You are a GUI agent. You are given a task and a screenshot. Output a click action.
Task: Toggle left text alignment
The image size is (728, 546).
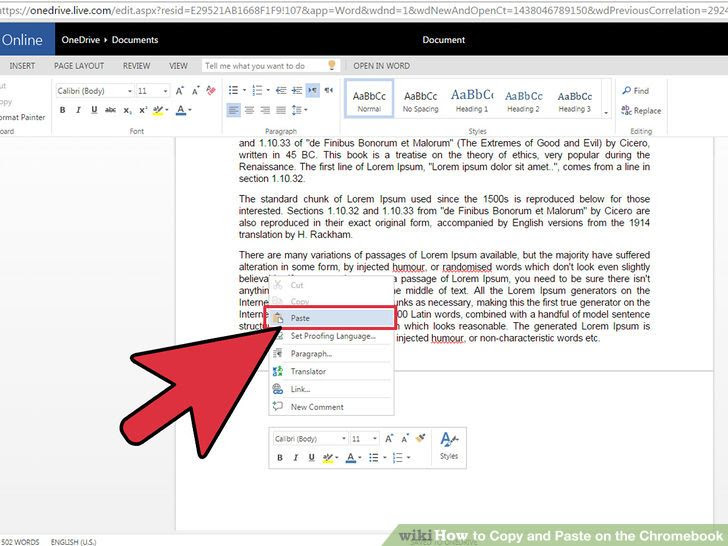[x=234, y=110]
